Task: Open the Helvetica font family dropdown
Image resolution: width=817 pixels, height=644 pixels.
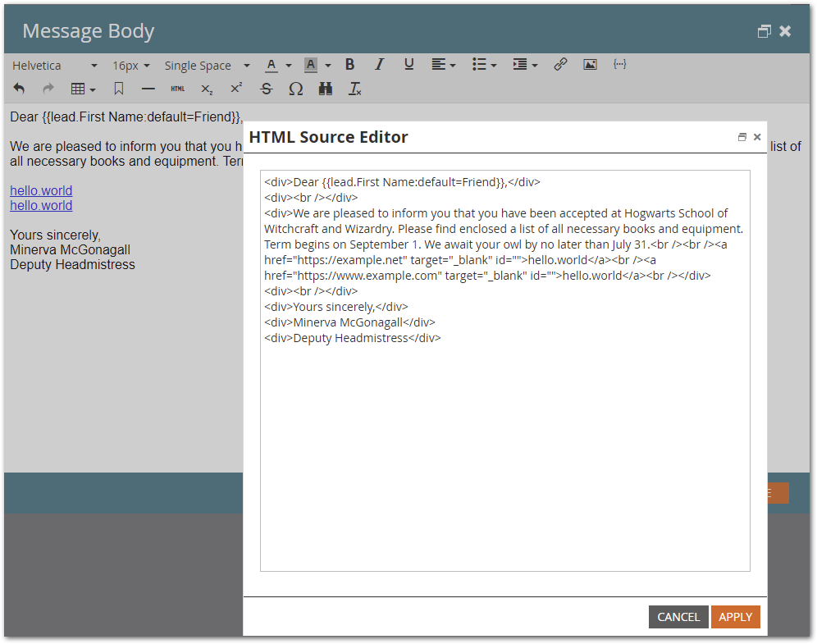Action: tap(55, 66)
